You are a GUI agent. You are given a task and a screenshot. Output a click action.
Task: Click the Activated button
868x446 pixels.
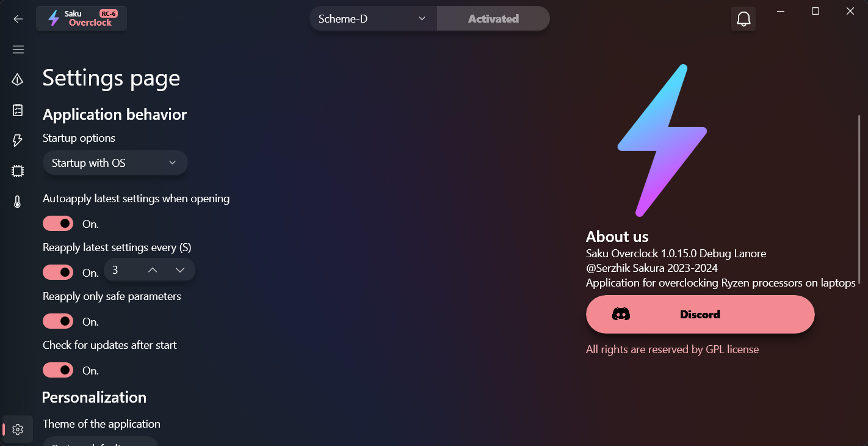point(493,19)
